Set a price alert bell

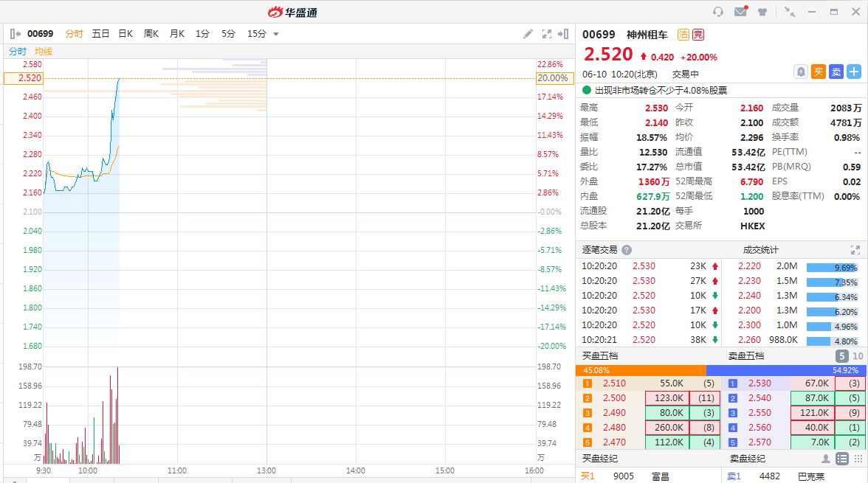tap(801, 72)
